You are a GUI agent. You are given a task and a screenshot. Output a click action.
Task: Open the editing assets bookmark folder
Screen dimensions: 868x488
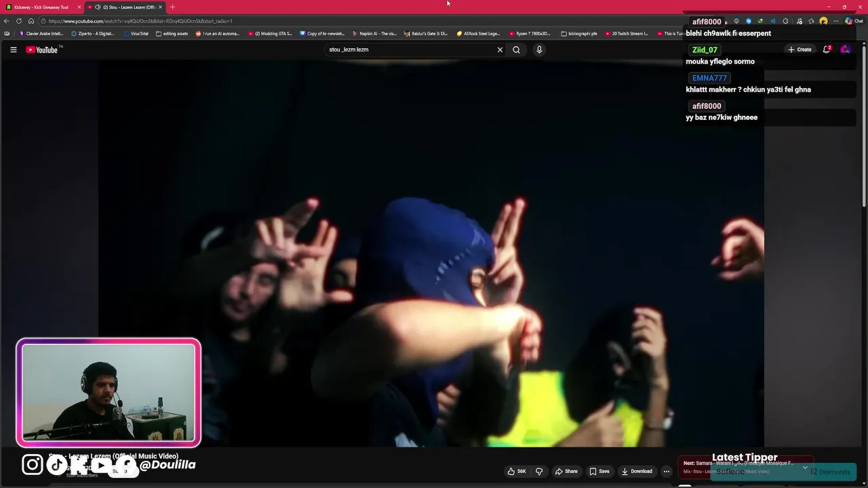(172, 33)
